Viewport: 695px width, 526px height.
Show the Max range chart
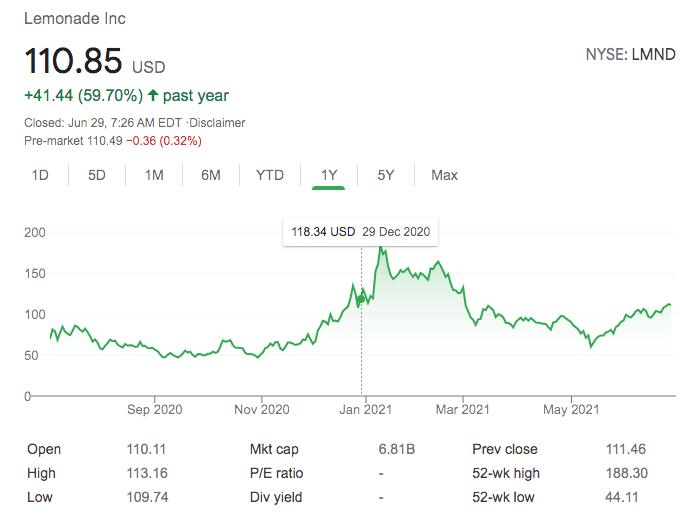(x=444, y=175)
